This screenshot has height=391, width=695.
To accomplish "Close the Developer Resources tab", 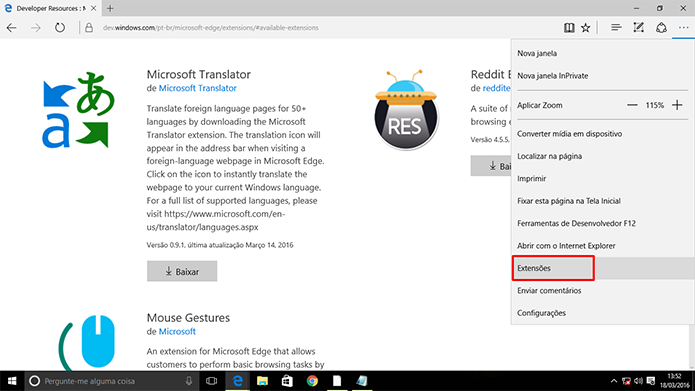I will point(94,8).
